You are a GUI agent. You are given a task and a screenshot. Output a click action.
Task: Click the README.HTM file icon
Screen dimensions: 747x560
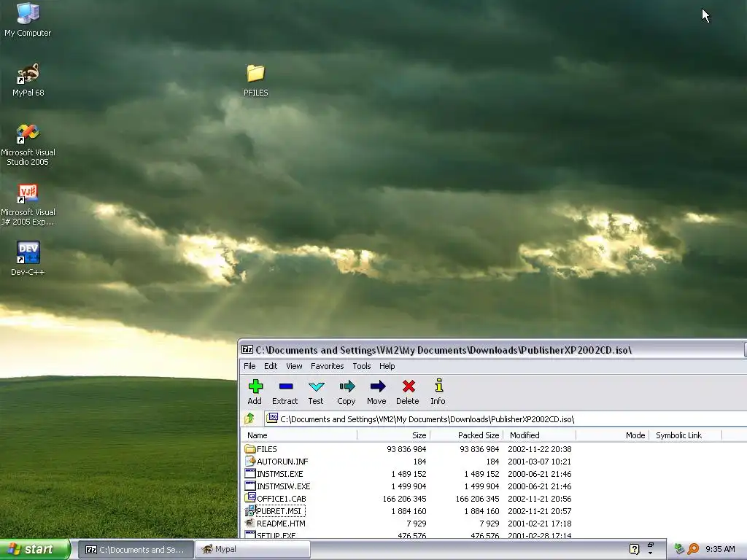tap(249, 524)
